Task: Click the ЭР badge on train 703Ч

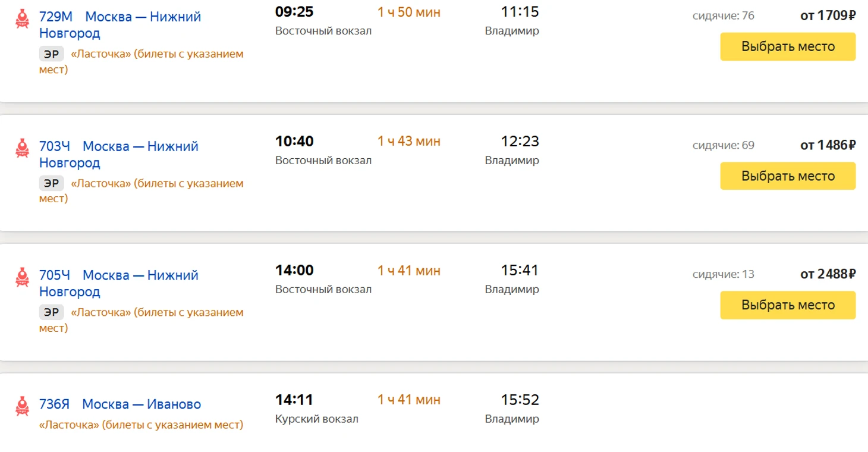Action: tap(52, 183)
